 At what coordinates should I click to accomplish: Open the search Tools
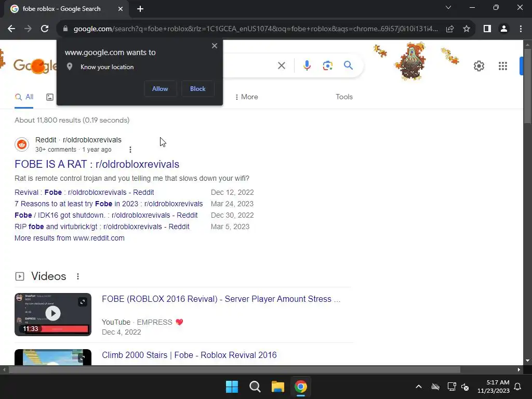(x=344, y=97)
